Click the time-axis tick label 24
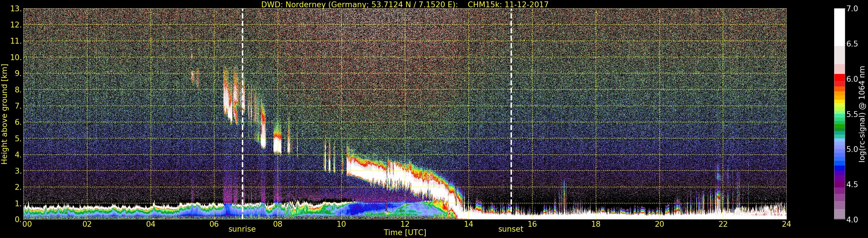Image resolution: width=868 pixels, height=238 pixels. [x=786, y=224]
